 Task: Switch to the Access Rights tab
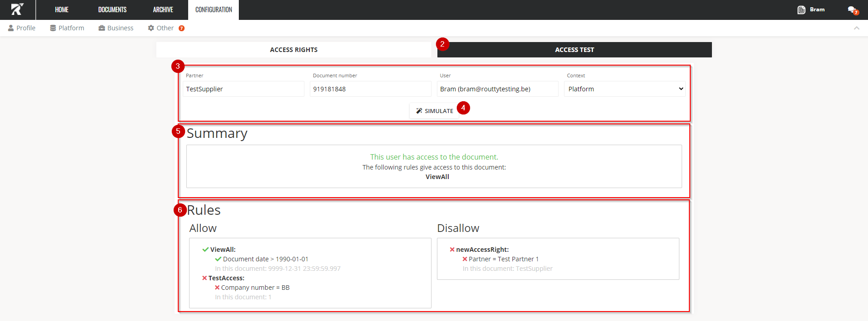(294, 50)
